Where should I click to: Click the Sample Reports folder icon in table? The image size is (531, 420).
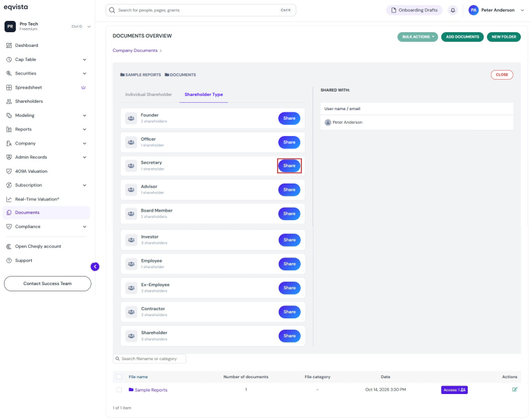(131, 389)
